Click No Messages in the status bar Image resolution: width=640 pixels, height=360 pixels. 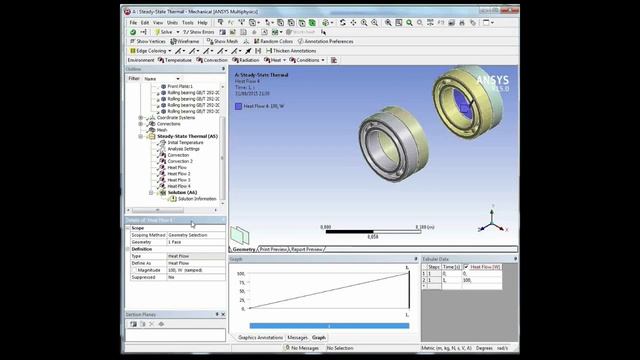[x=302, y=348]
